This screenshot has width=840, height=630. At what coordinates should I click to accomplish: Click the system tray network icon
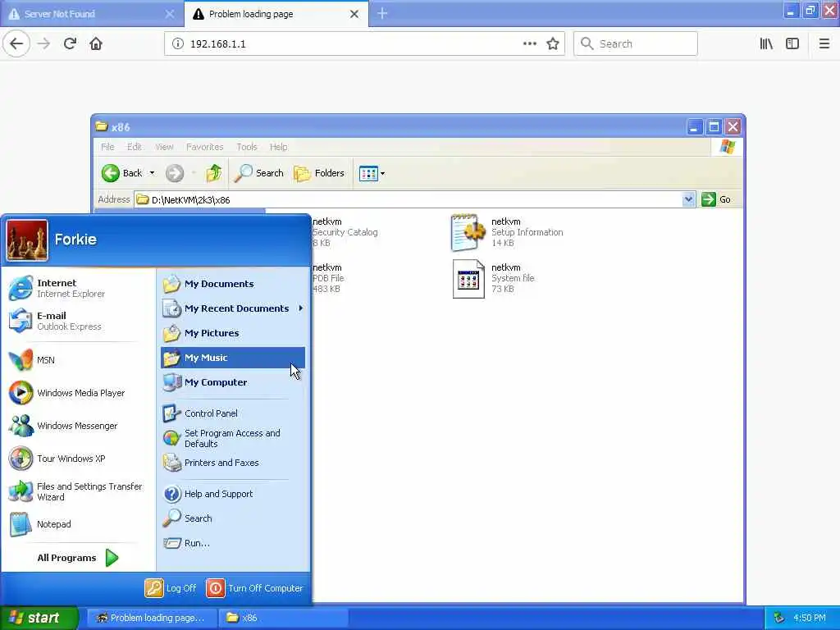[779, 618]
